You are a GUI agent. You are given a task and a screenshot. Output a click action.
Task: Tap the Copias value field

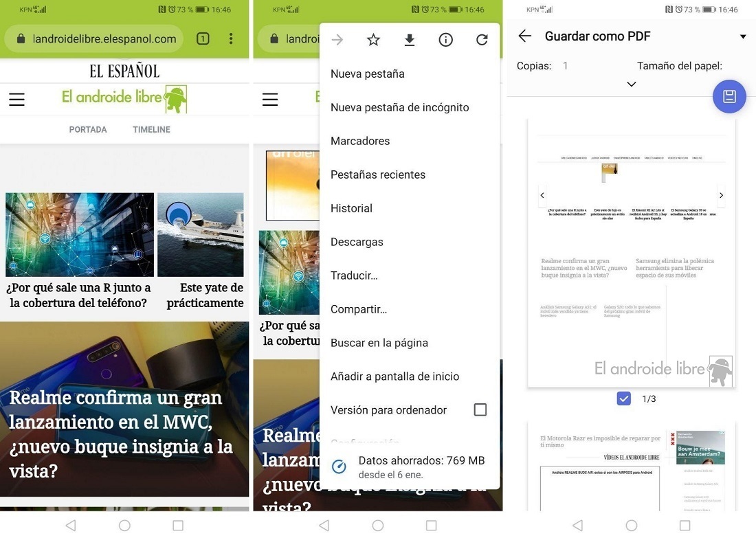pos(565,66)
